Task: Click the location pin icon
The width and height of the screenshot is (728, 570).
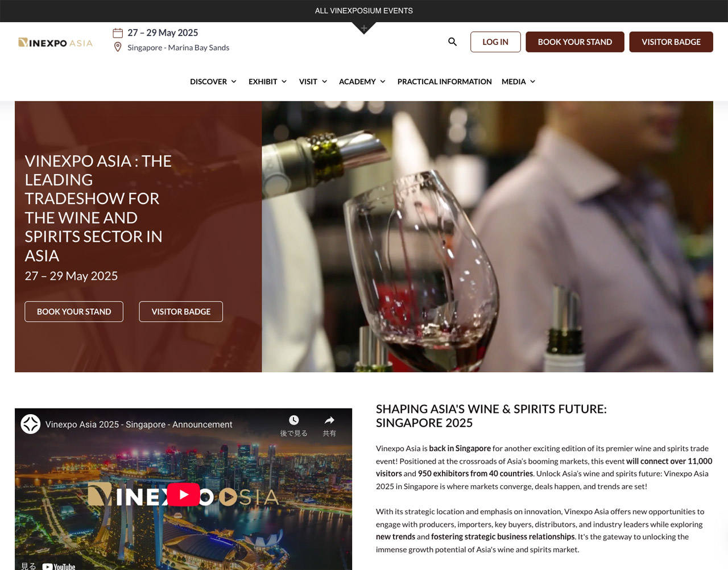Action: 118,47
